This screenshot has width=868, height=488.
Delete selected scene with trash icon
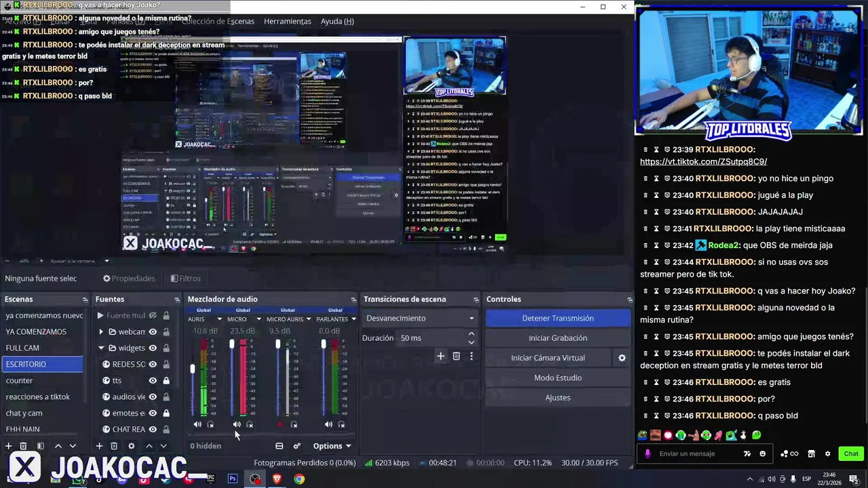23,446
